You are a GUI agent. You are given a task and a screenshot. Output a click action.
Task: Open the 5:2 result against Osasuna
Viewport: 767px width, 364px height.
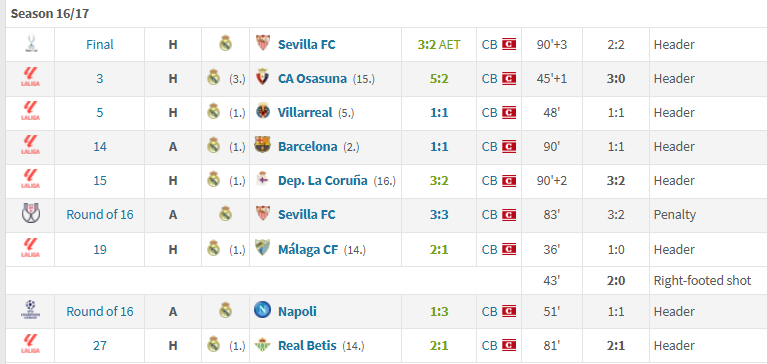coord(439,79)
